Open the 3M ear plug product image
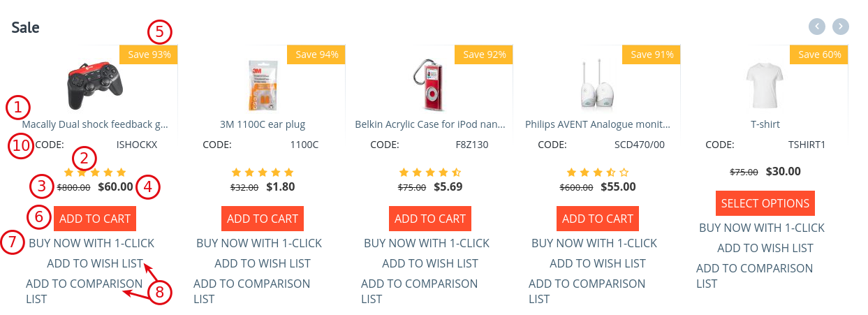Screen dimensions: 868x315 [263, 85]
